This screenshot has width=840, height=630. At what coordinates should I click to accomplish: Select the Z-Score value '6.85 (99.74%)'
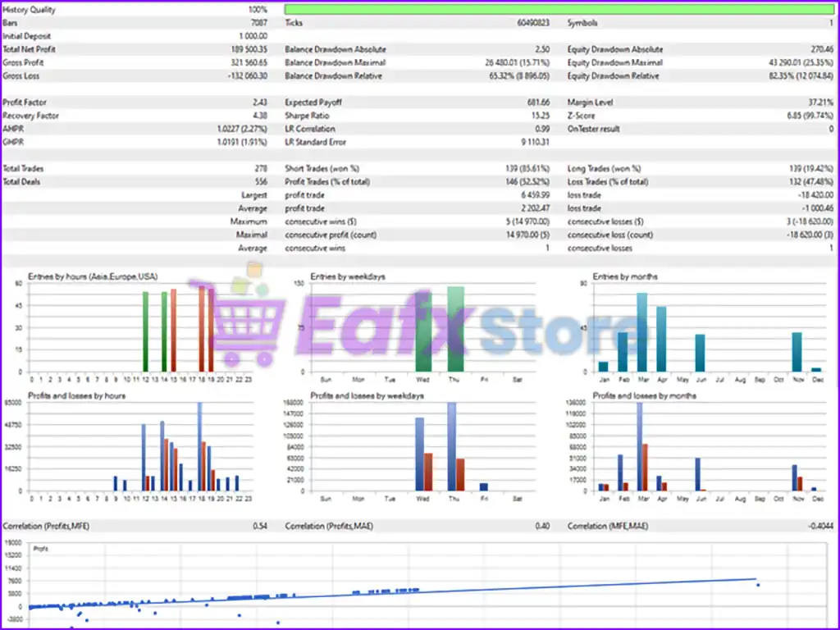(x=810, y=116)
